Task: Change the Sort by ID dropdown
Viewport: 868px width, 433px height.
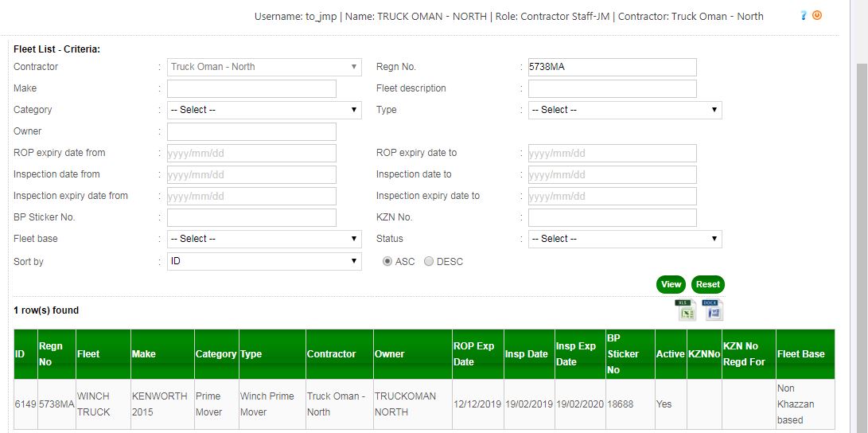Action: tap(264, 261)
